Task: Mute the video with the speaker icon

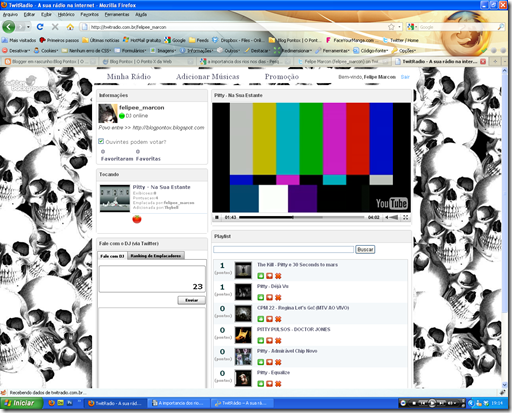Action: point(387,217)
